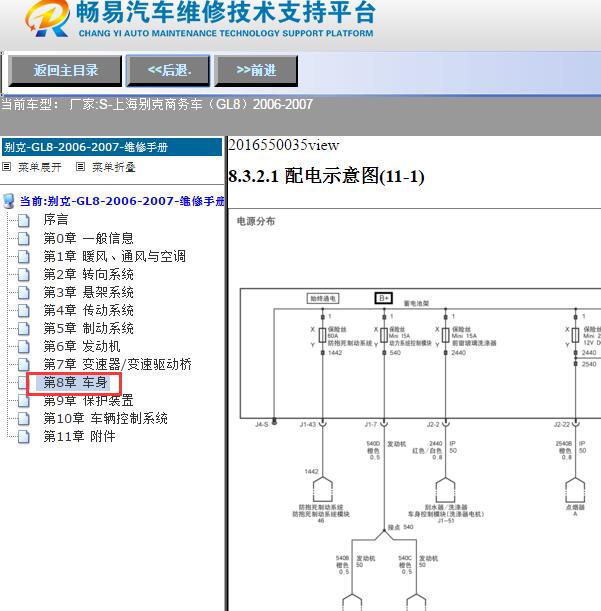Click the page icon next to 第2章

24,275
